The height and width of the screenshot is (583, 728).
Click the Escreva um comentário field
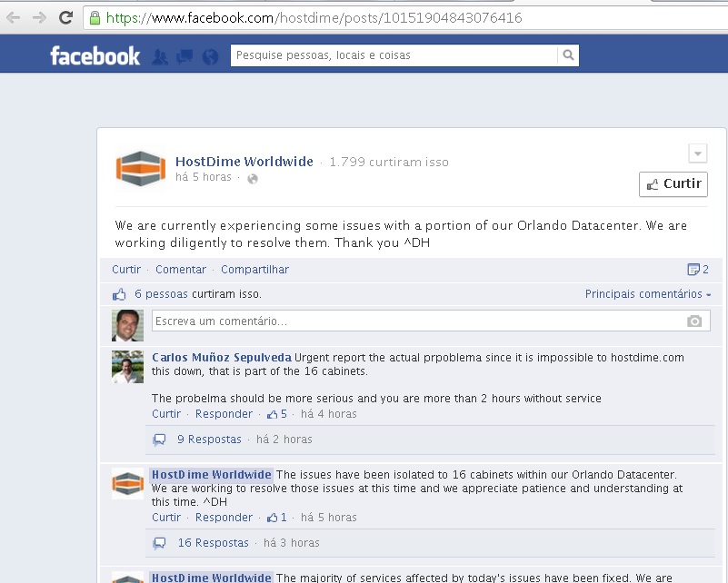point(418,321)
